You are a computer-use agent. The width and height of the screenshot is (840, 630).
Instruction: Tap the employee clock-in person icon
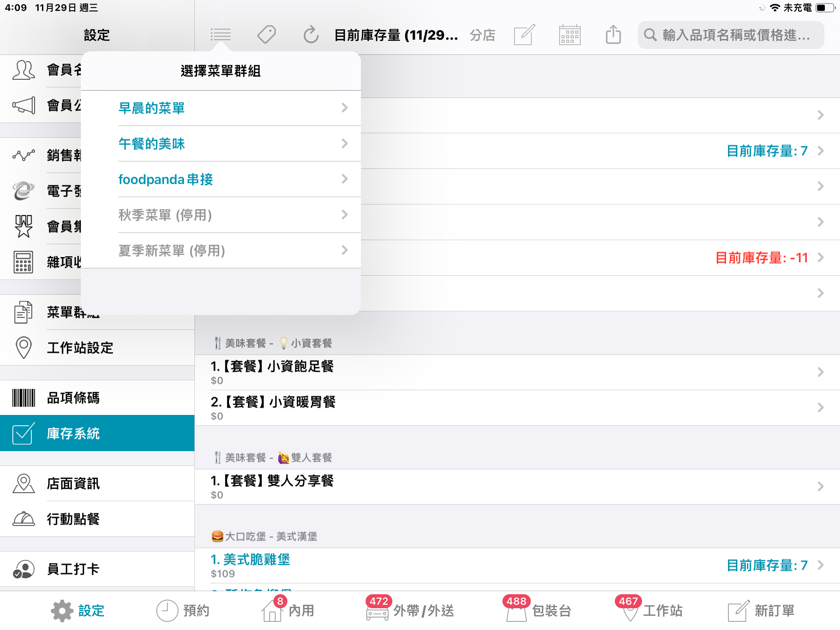coord(24,569)
